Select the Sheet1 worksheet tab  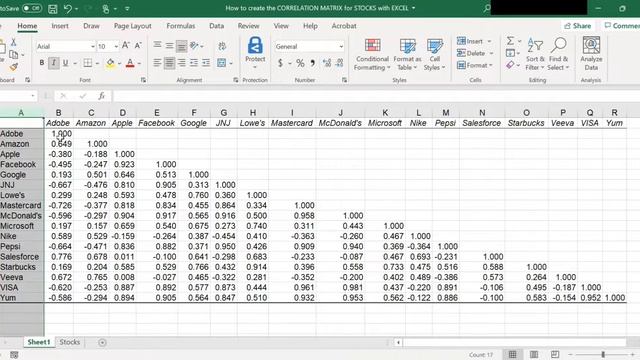39,342
